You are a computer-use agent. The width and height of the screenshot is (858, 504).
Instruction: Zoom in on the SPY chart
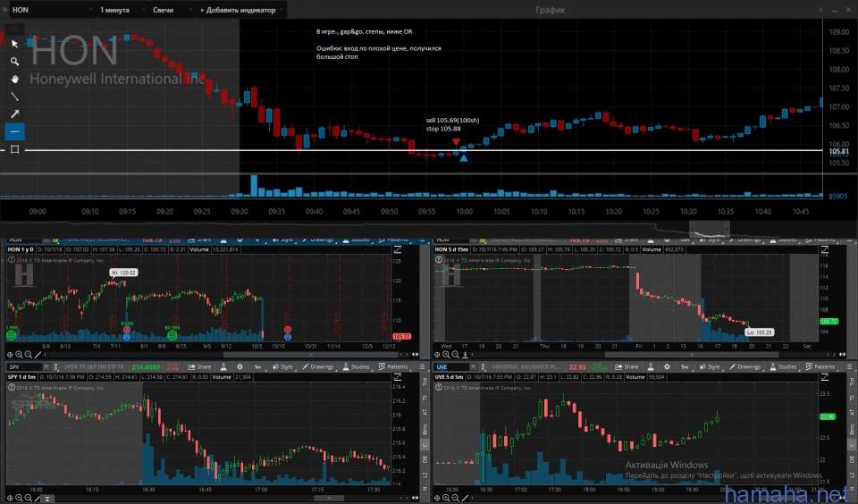19,498
